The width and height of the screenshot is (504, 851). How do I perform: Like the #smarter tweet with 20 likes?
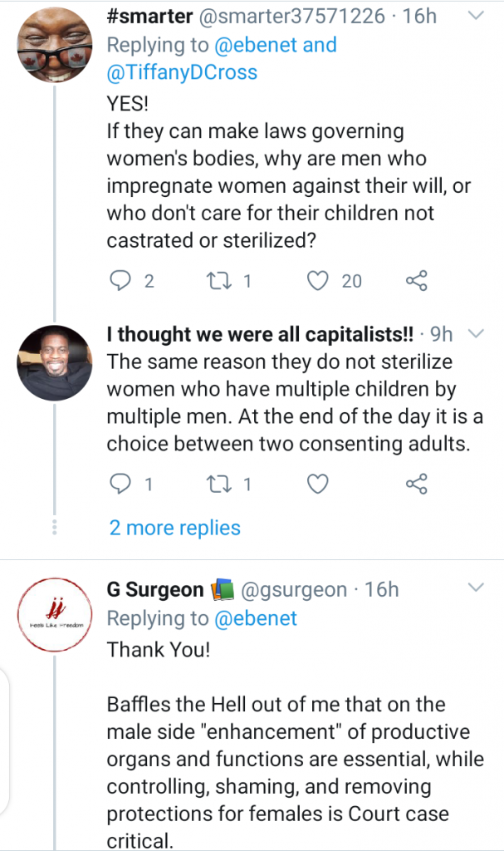[x=318, y=281]
